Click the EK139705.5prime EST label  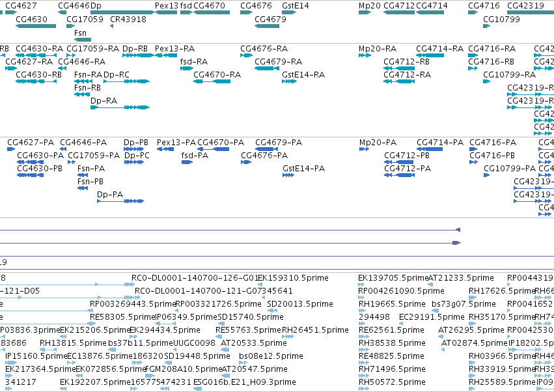click(393, 278)
